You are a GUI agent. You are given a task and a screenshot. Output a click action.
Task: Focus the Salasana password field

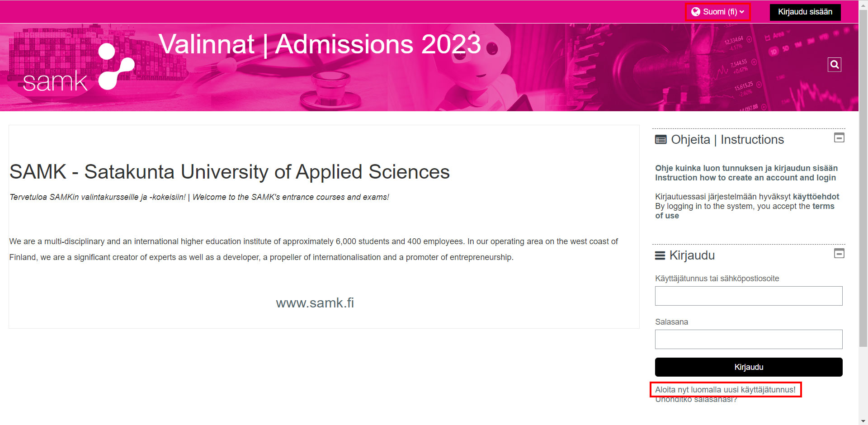click(x=749, y=339)
